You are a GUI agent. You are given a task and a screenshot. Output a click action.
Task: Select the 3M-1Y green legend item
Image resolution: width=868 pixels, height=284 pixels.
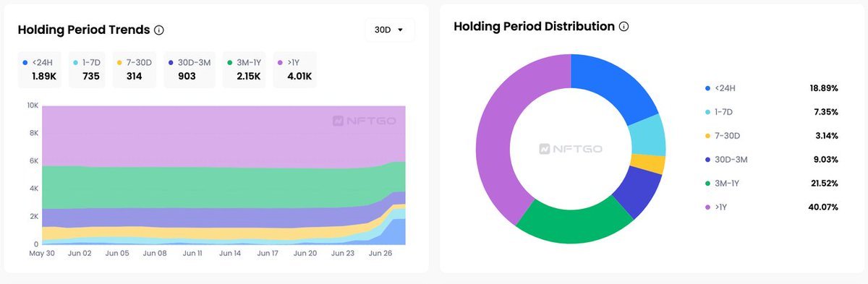772,184
